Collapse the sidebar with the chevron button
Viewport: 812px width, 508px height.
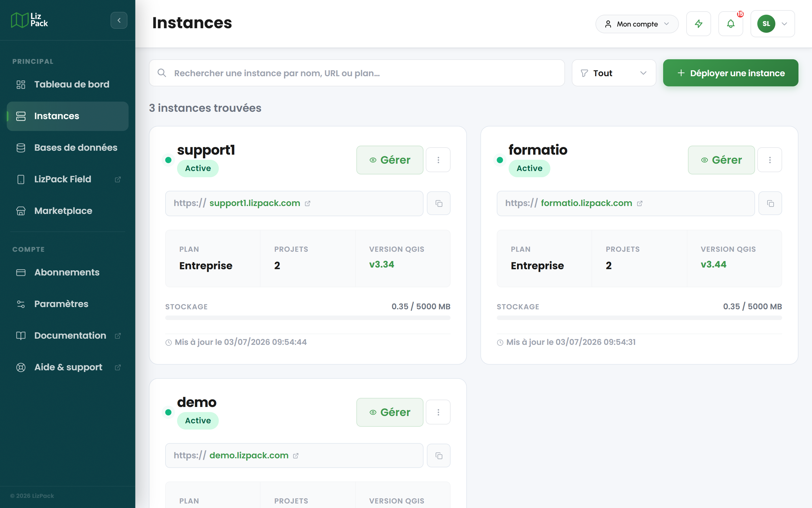119,20
